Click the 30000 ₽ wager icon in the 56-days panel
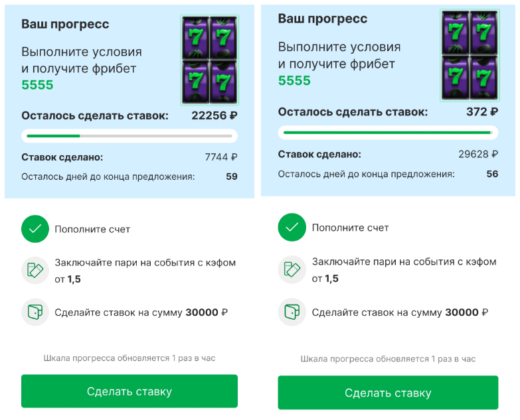The width and height of the screenshot is (520, 420). point(292,312)
